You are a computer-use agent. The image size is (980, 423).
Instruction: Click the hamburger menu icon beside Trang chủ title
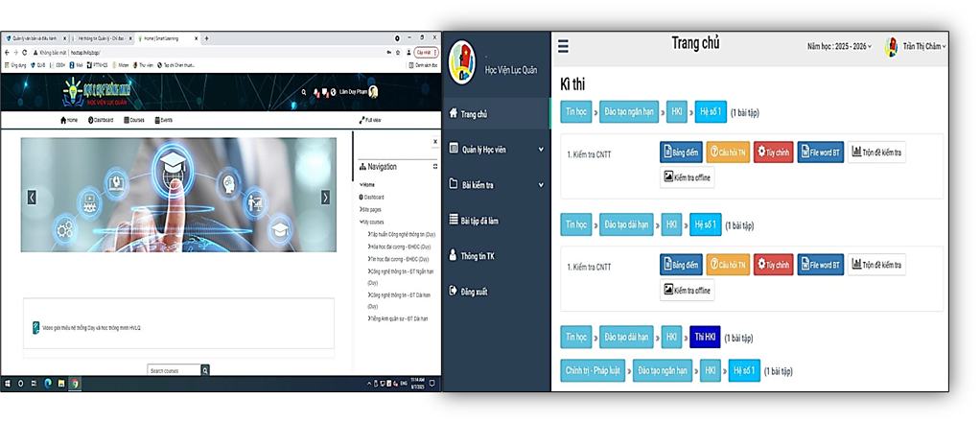click(563, 46)
